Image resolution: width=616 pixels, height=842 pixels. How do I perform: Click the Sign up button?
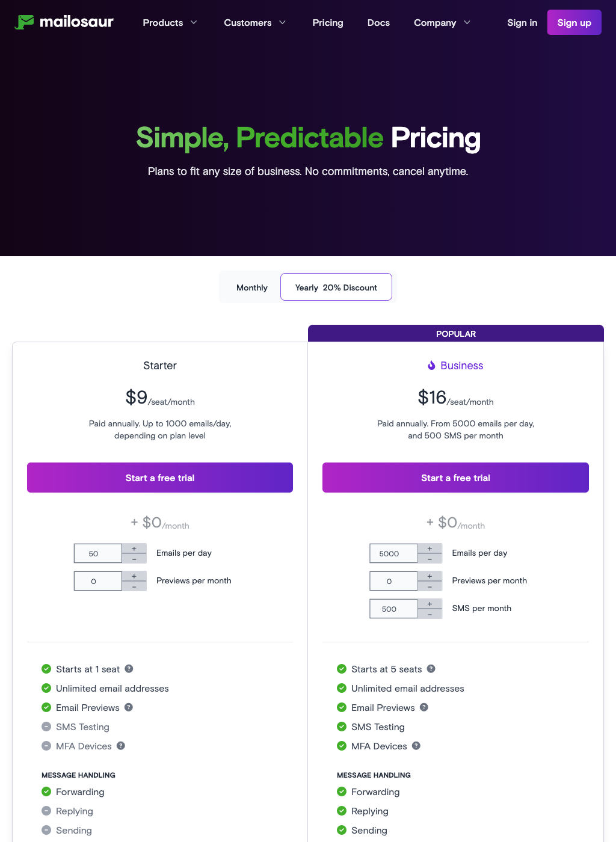click(574, 23)
